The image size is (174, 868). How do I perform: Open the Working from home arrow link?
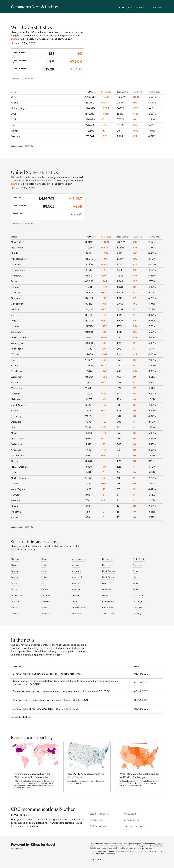(100, 826)
